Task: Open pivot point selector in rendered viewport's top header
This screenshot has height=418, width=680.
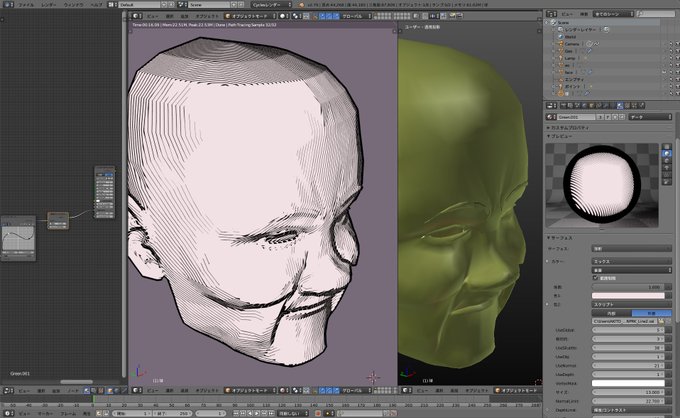Action: click(297, 16)
